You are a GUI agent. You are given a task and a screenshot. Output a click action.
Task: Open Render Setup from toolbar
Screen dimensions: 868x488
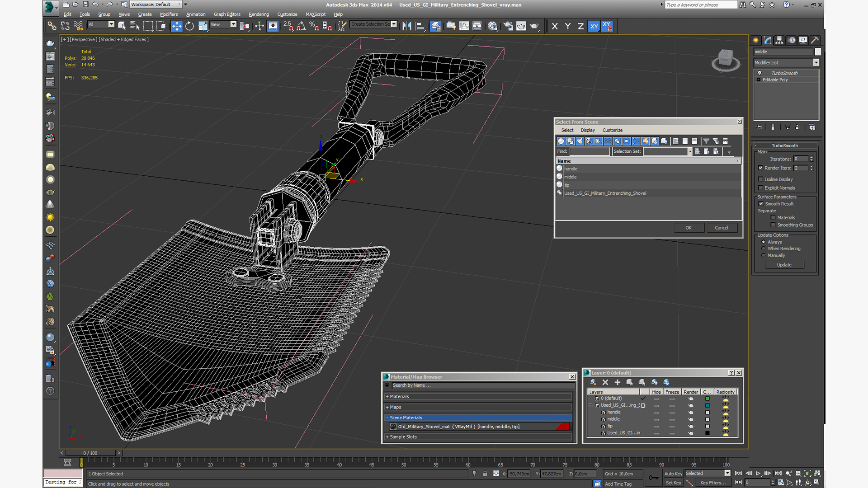tap(508, 26)
